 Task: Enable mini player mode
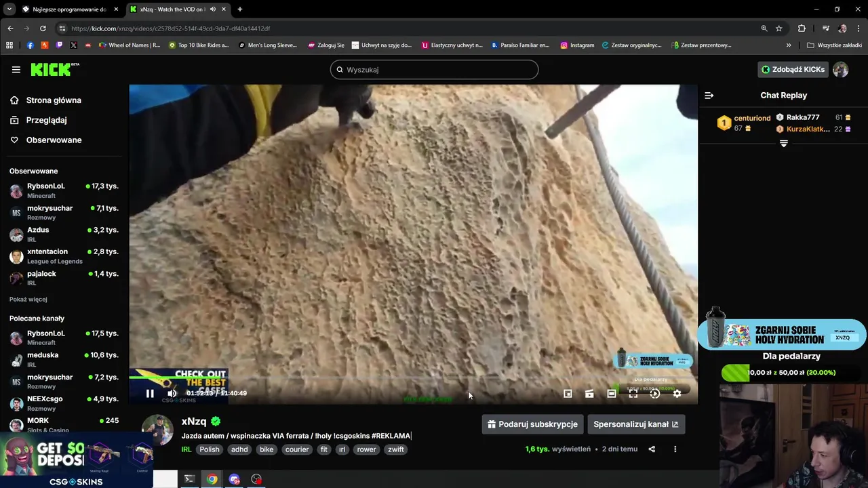[568, 393]
